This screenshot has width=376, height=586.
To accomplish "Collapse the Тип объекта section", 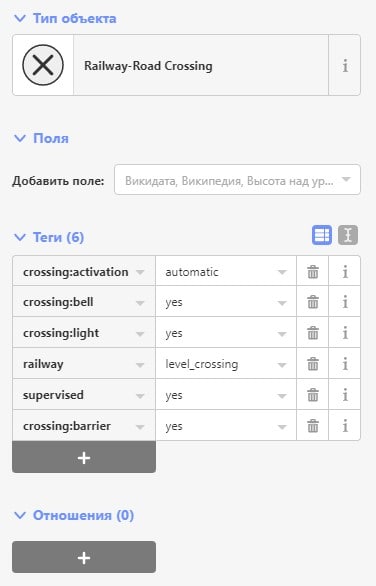I will [65, 18].
